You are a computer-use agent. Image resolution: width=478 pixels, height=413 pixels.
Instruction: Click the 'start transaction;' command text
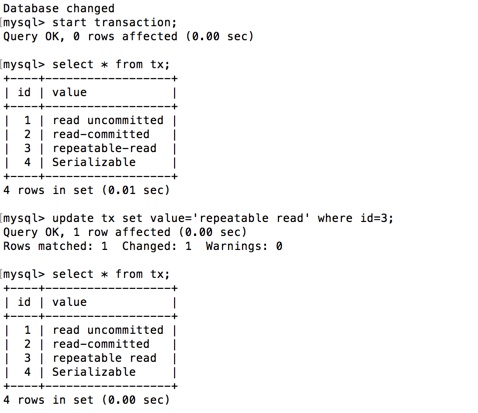[x=114, y=23]
